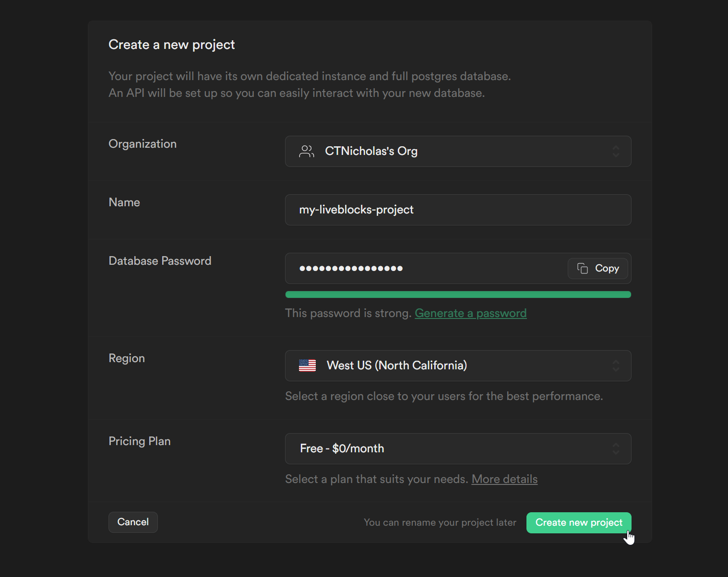Viewport: 728px width, 577px height.
Task: Click the up-down chevron on Region selector
Action: (616, 365)
